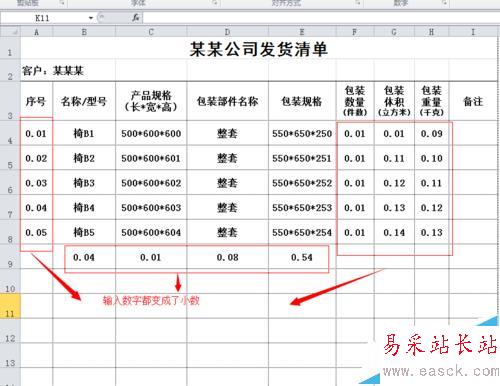This screenshot has height=386, width=500.
Task: Select row 1 header
Action: (10, 48)
